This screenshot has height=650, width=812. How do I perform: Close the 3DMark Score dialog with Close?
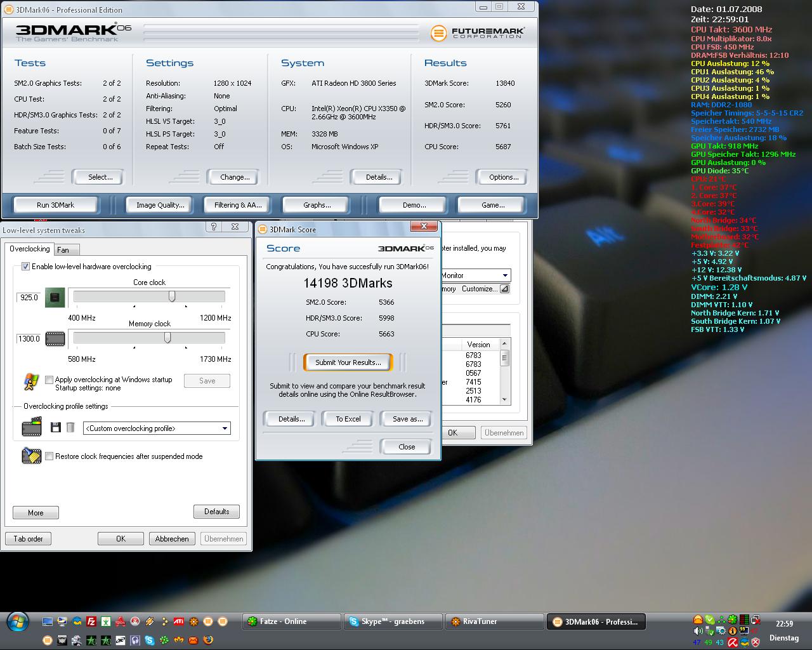pos(407,447)
